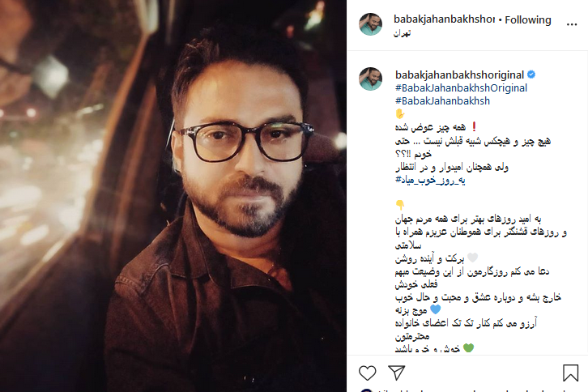Image resolution: width=588 pixels, height=392 pixels.
Task: Open the three-dot more options menu
Action: (x=572, y=25)
